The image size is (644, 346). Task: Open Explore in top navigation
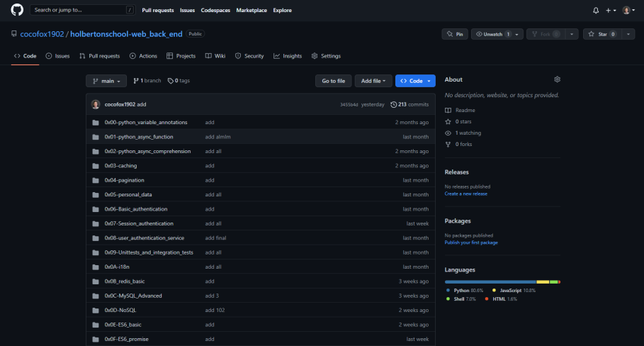[282, 10]
